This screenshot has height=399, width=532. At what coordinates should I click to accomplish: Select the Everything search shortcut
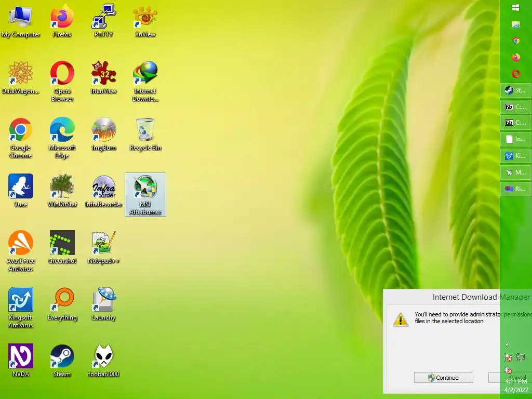(x=62, y=304)
